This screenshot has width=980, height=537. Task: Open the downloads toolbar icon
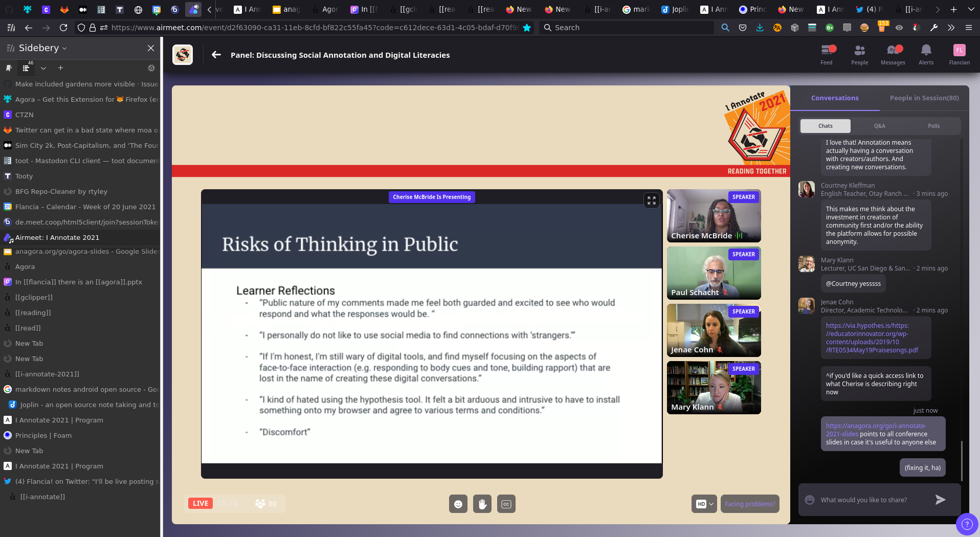760,28
